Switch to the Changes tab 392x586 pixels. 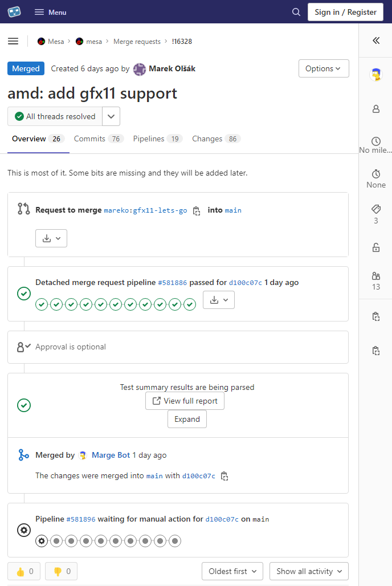tap(216, 139)
